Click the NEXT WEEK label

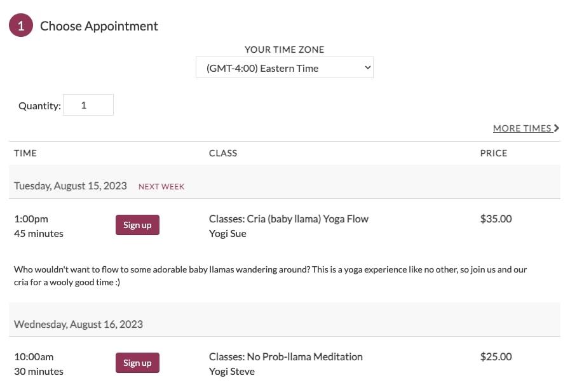pyautogui.click(x=161, y=187)
